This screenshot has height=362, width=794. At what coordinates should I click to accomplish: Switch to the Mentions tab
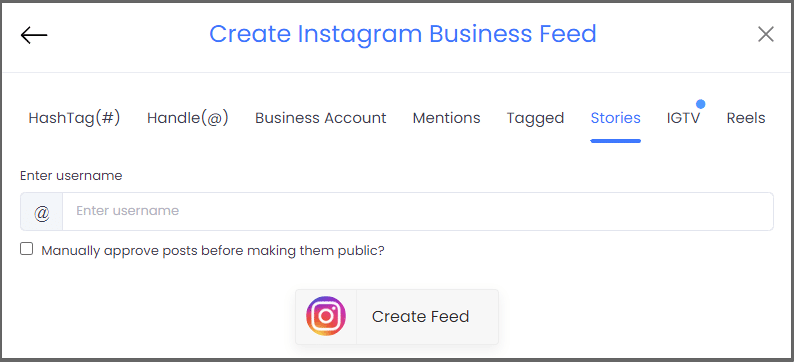tap(446, 118)
